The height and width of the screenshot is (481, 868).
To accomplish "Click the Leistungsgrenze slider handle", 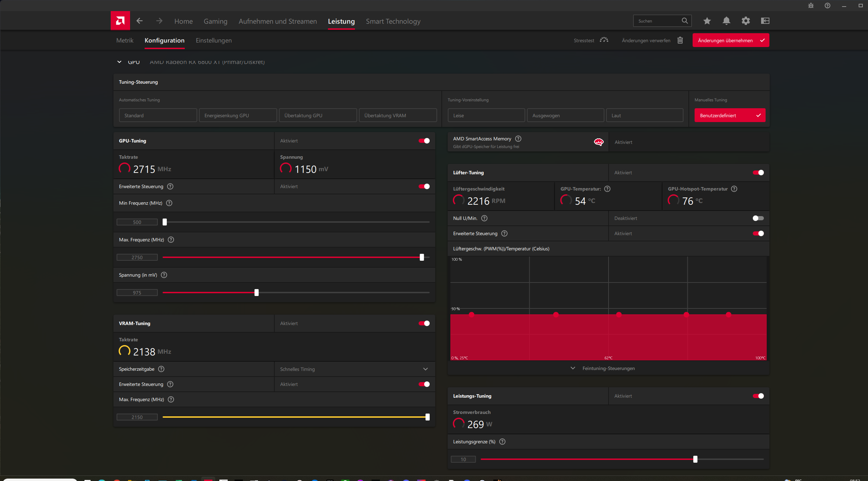I will pos(695,459).
